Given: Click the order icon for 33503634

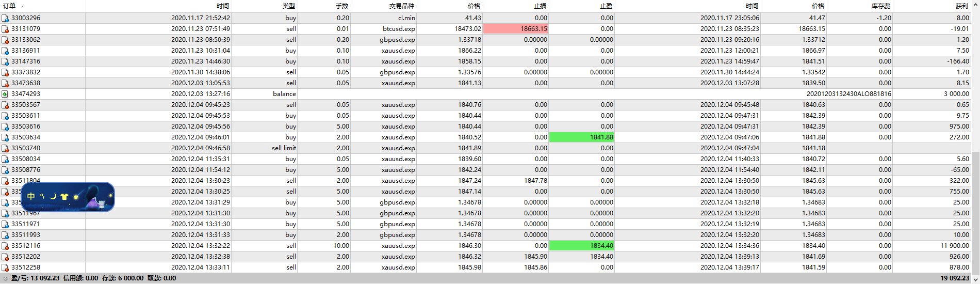Looking at the screenshot, I should (x=5, y=137).
